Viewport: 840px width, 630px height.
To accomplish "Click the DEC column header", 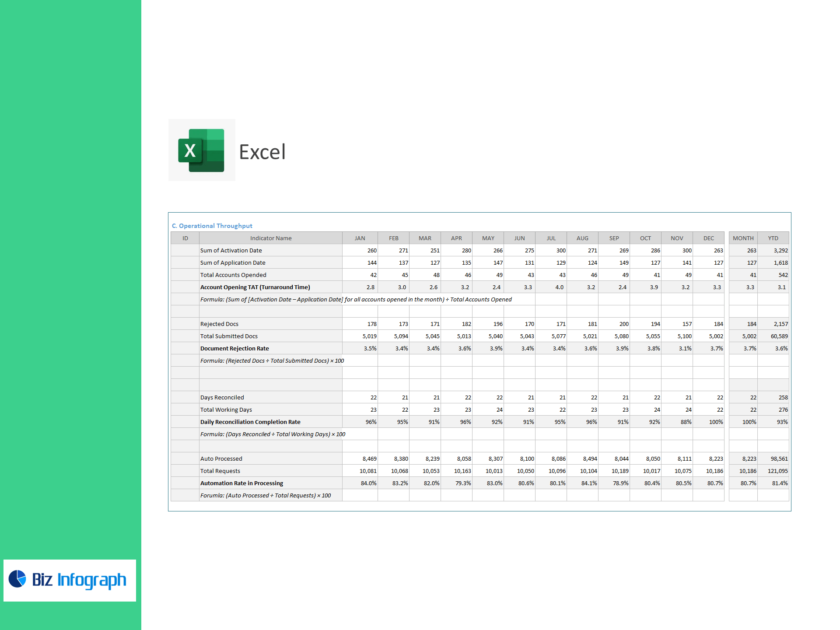I will 708,238.
